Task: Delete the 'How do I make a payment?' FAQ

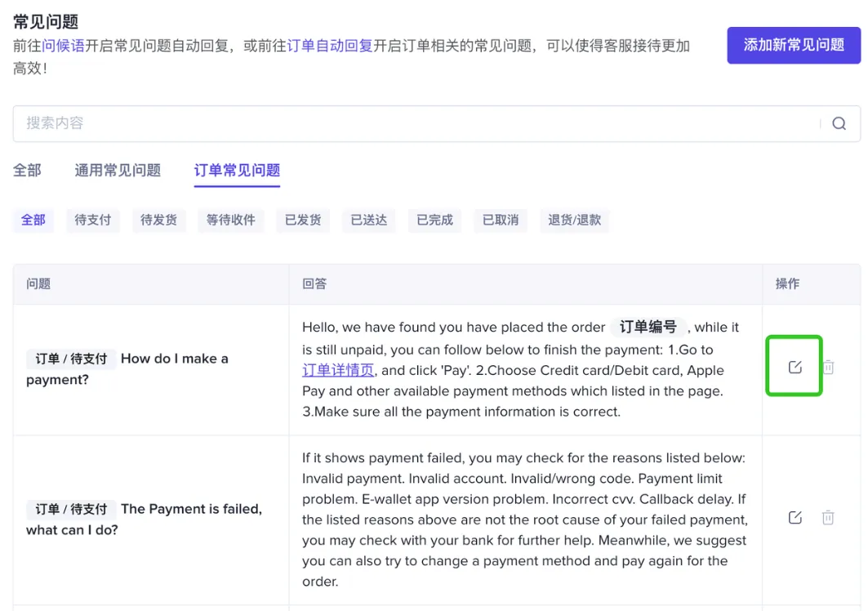Action: [x=828, y=367]
